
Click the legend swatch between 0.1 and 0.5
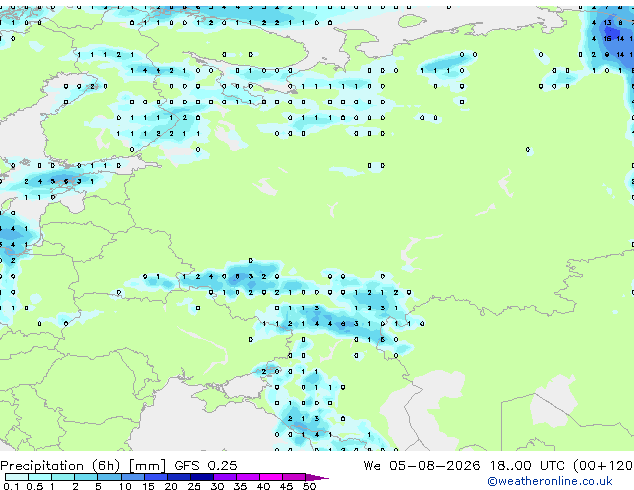click(x=17, y=477)
